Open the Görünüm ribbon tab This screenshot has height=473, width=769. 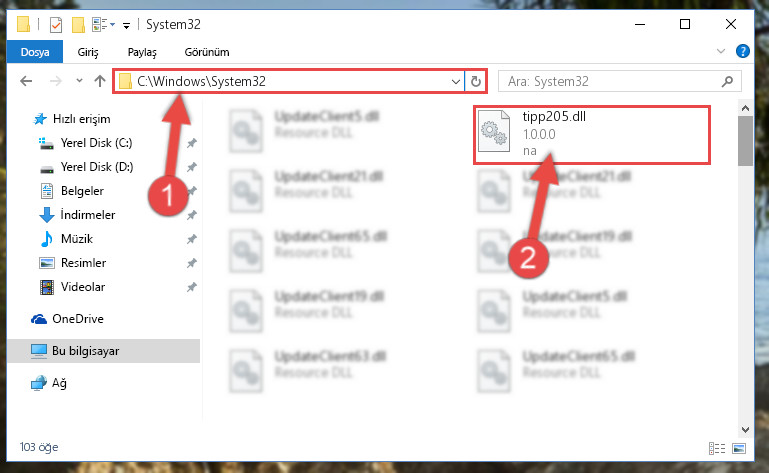pos(206,52)
